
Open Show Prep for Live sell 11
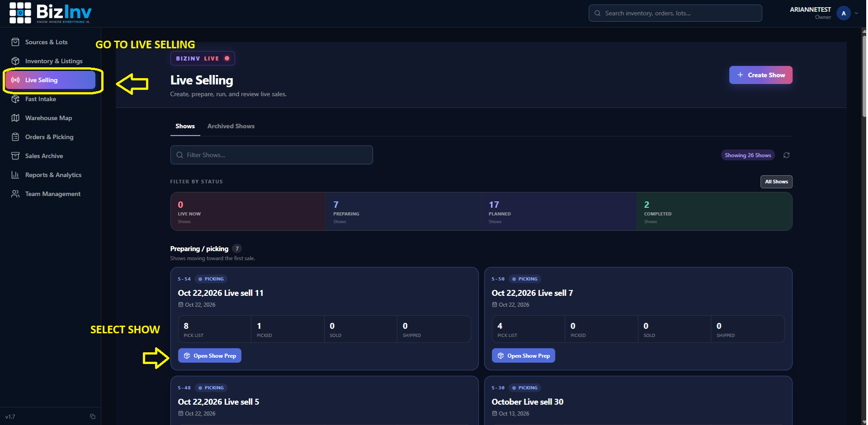tap(210, 355)
